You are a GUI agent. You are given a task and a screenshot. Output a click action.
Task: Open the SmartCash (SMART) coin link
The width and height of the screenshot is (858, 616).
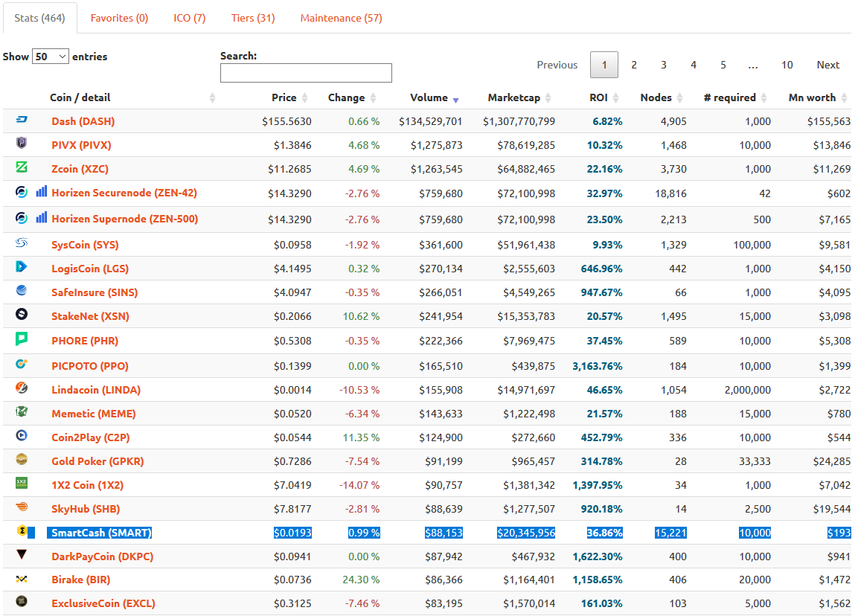pyautogui.click(x=101, y=533)
